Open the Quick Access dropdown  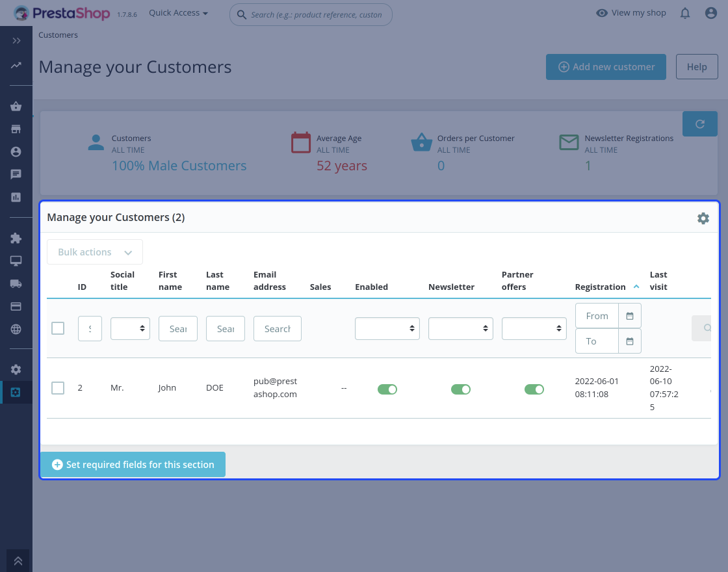click(178, 13)
